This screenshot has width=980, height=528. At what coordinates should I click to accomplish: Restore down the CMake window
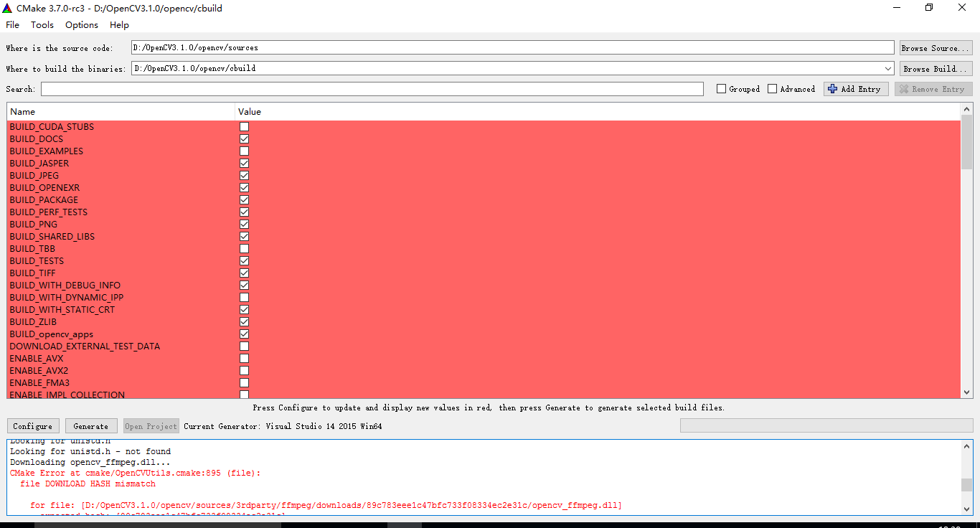[929, 8]
